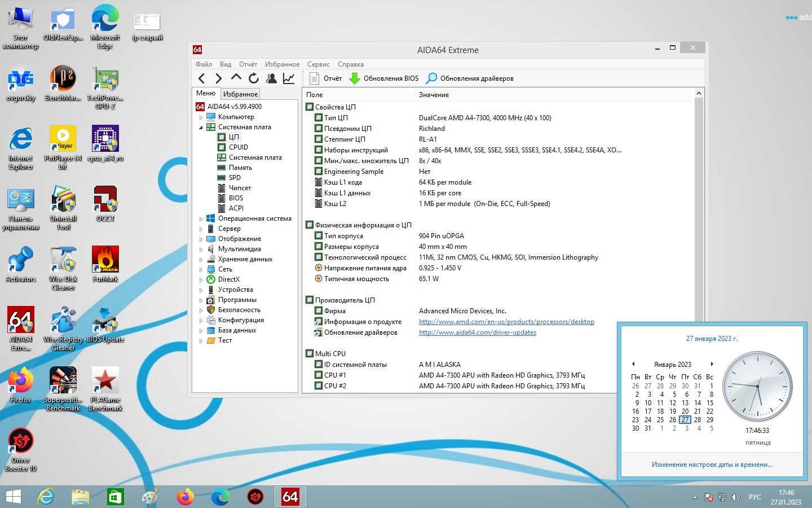
Task: Select BIOS tree item
Action: [236, 198]
